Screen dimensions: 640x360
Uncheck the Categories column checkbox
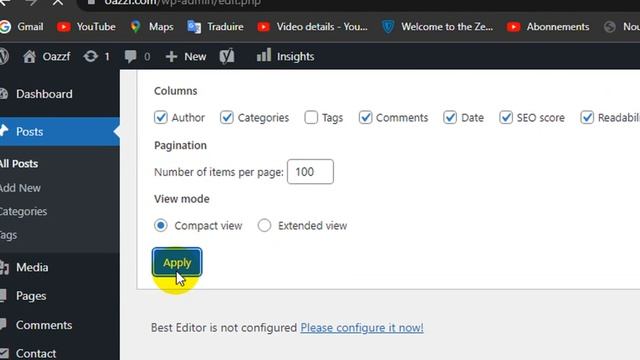click(x=227, y=118)
